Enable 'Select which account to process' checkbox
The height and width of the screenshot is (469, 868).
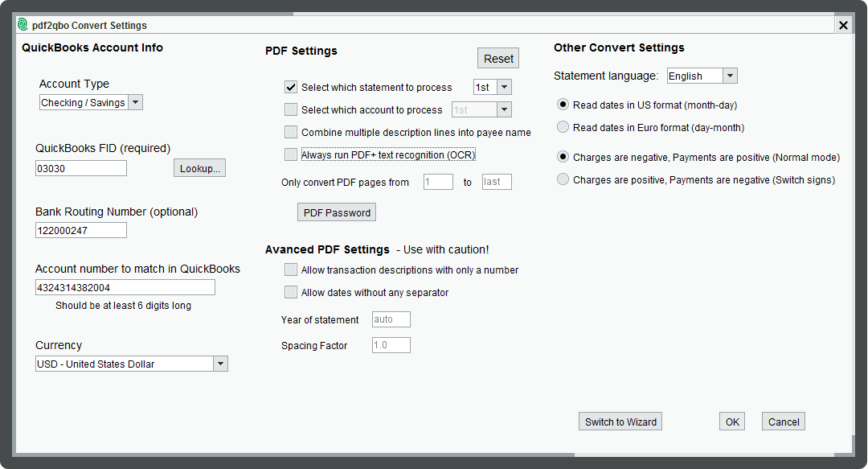[x=291, y=109]
